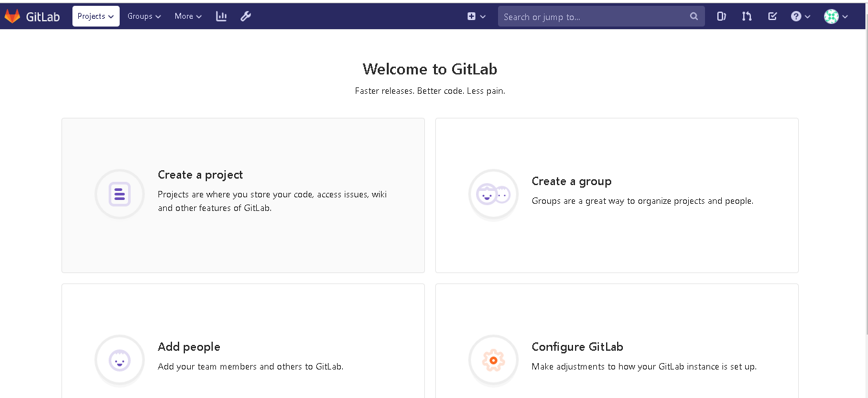
Task: Open the To-Do list checkmark icon
Action: tap(772, 16)
